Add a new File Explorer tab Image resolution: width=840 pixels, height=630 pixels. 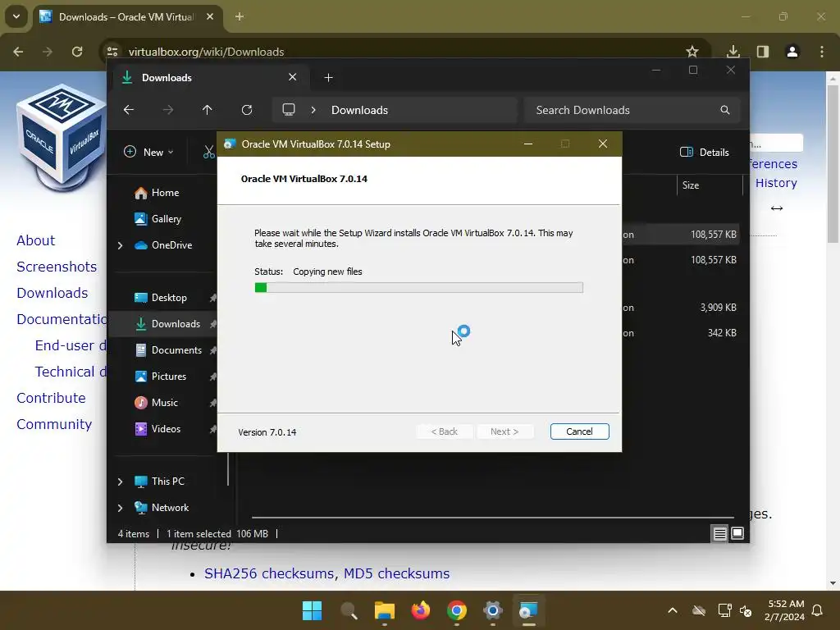328,78
